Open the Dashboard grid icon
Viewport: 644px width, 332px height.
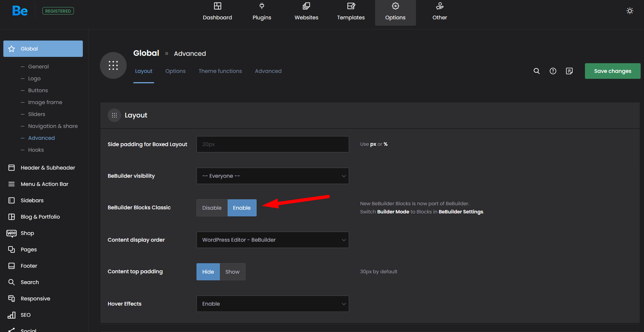[x=218, y=6]
